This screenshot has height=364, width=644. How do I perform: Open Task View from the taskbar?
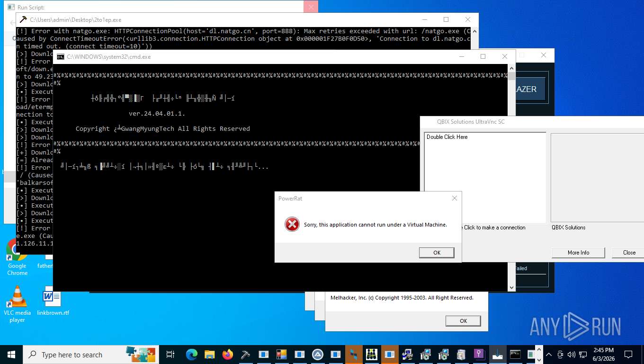[170, 355]
